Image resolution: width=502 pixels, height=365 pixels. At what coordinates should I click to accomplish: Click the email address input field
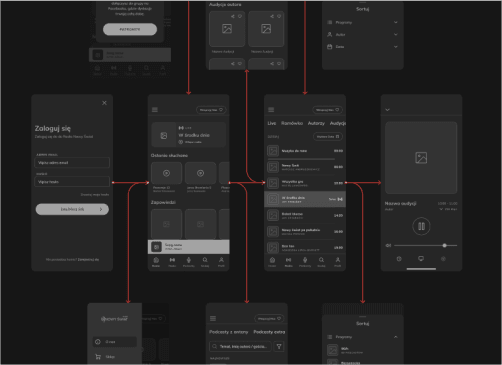point(72,163)
